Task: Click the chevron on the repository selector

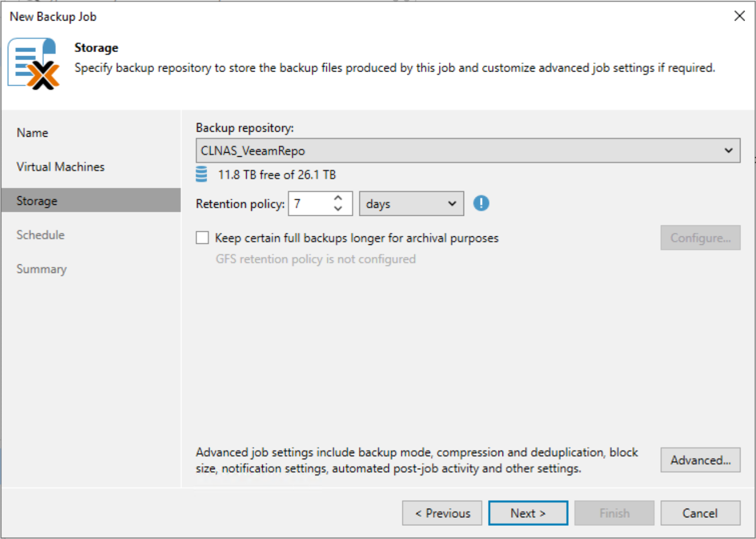Action: click(x=729, y=150)
